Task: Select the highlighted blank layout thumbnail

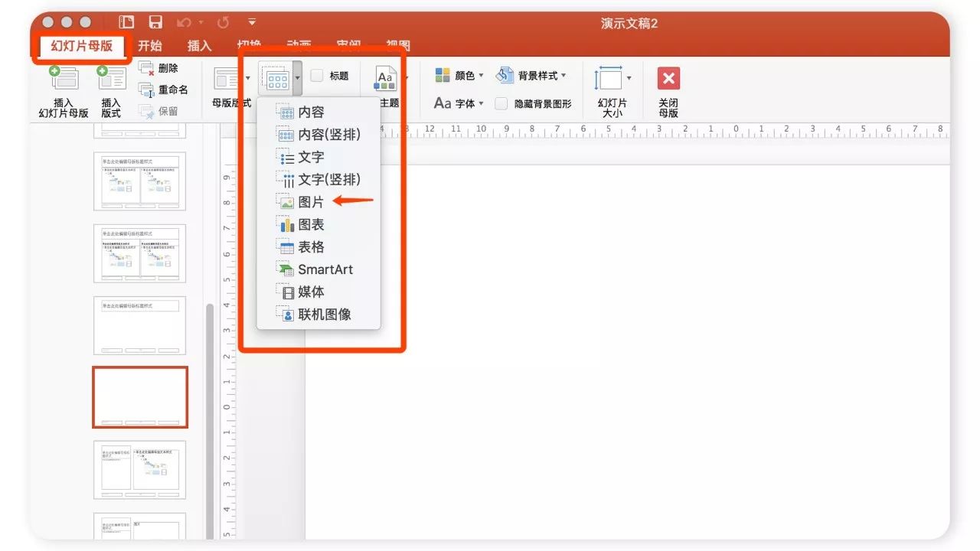Action: coord(140,396)
